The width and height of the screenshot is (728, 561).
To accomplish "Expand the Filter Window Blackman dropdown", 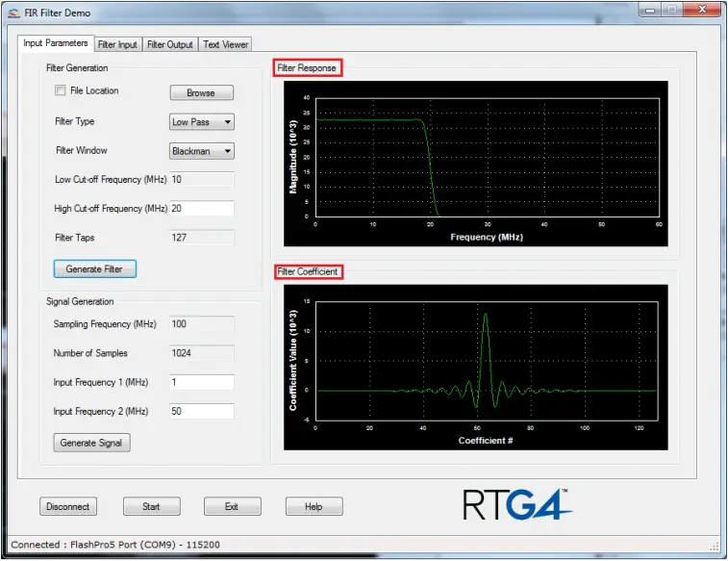I will click(202, 151).
